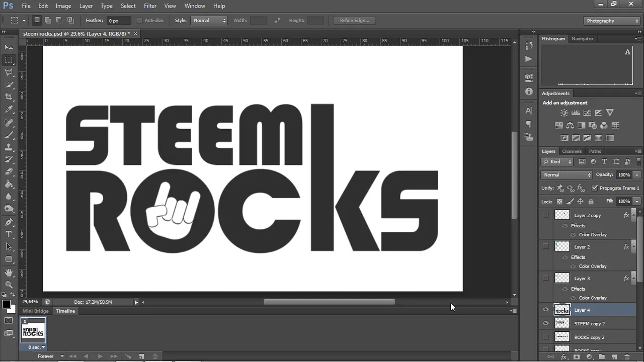The height and width of the screenshot is (362, 644).
Task: Open the Filter menu
Action: click(150, 6)
